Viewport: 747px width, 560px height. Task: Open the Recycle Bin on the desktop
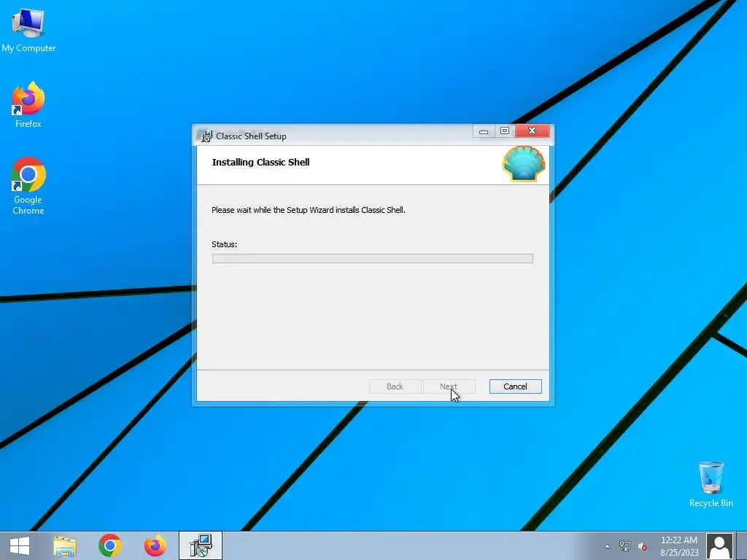[x=711, y=484]
